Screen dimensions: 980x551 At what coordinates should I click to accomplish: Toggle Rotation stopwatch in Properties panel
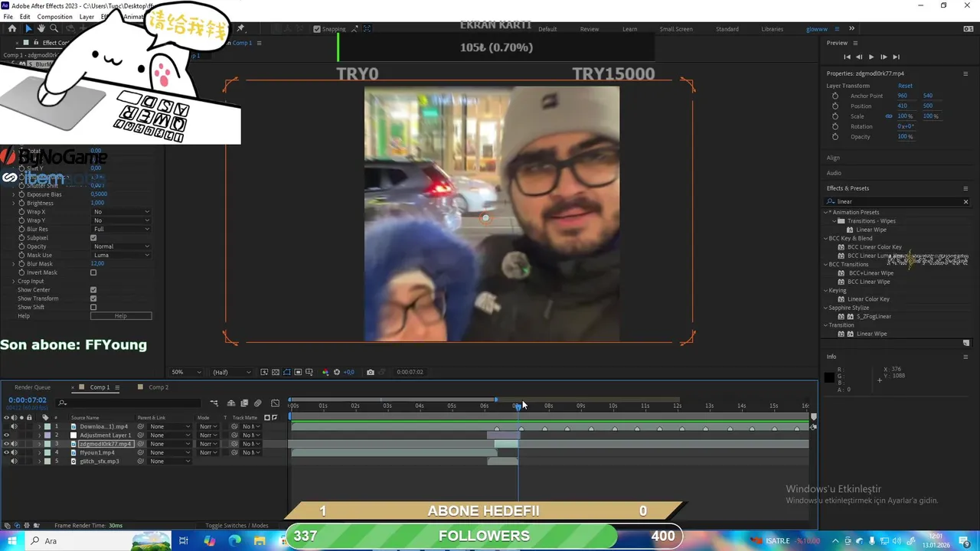coord(835,126)
